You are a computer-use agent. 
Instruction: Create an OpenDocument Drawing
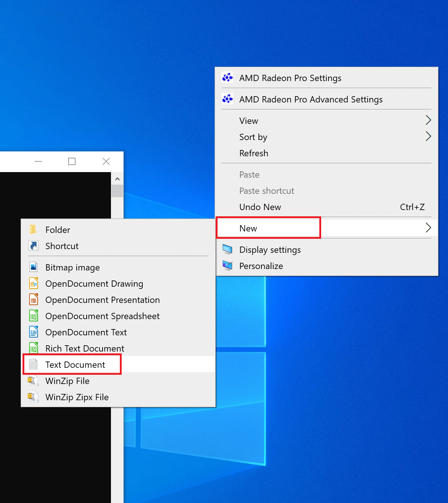94,283
